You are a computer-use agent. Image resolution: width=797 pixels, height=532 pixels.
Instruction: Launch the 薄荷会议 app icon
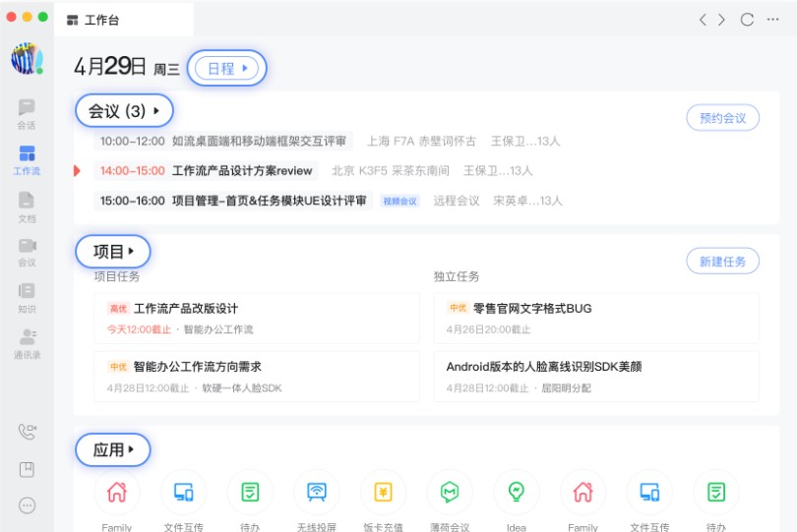pos(450,492)
